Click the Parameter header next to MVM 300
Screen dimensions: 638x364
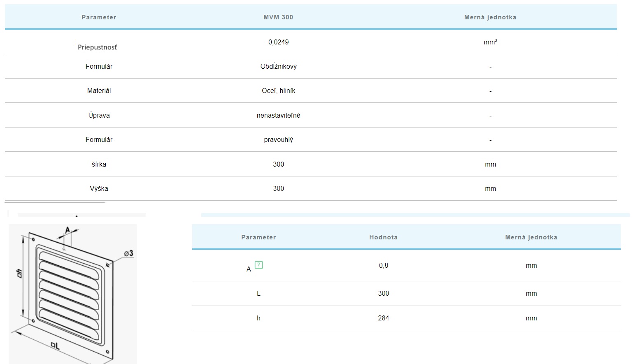click(x=99, y=17)
